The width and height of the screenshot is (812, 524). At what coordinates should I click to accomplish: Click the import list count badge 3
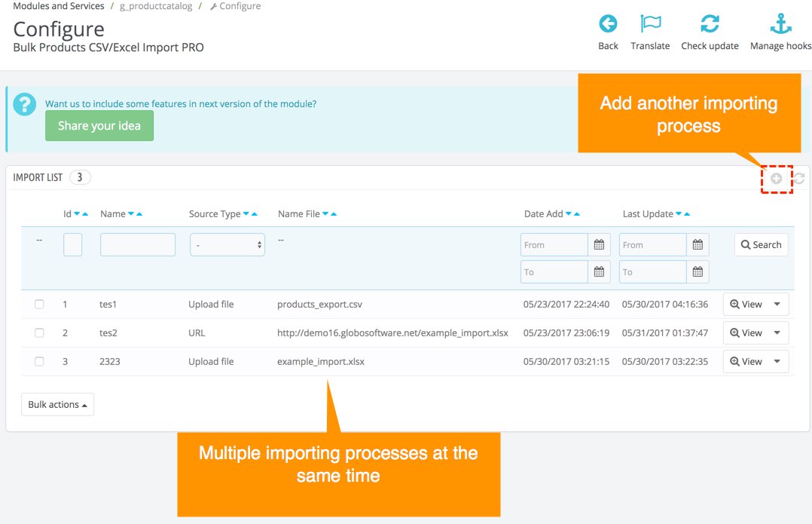pos(80,177)
